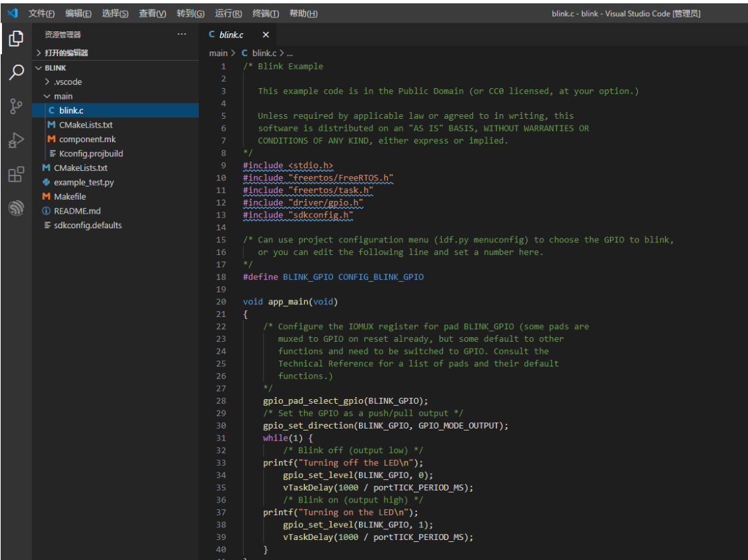Click the #include <stdio.h> line

pos(288,166)
